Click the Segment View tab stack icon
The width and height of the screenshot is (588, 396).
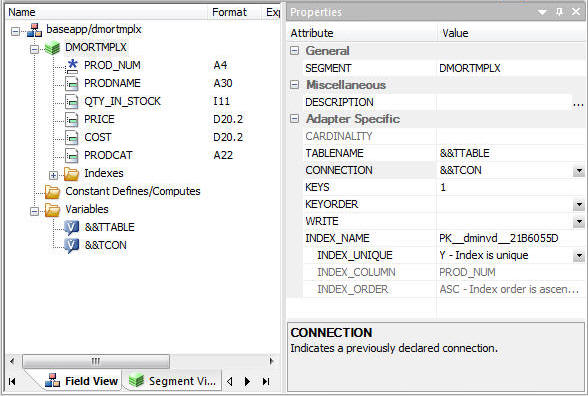(136, 381)
